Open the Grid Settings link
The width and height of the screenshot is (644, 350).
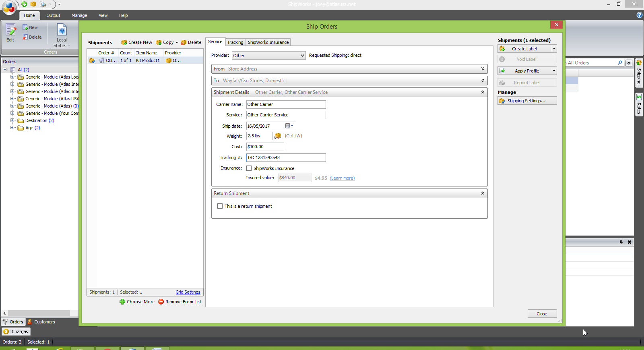pyautogui.click(x=188, y=292)
